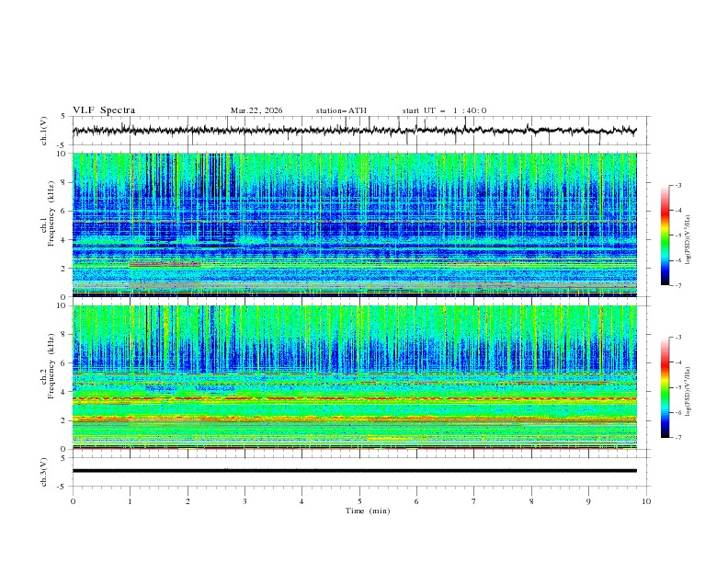Screen dimensions: 728x563
Task: Click the ch.2 "Frequency (kHz)" axis label
Action: coord(51,366)
